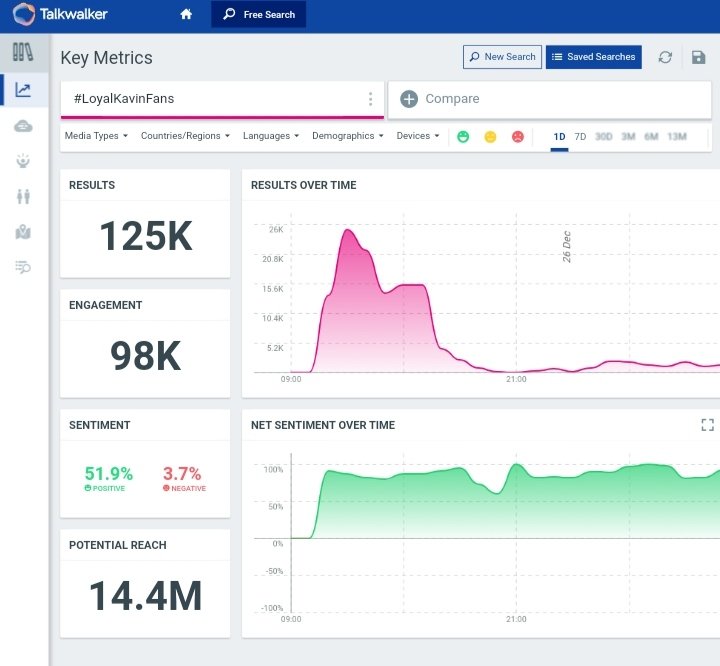Viewport: 720px width, 666px height.
Task: Open the three-dot menu for #LoyalKavinFans
Action: 370,99
